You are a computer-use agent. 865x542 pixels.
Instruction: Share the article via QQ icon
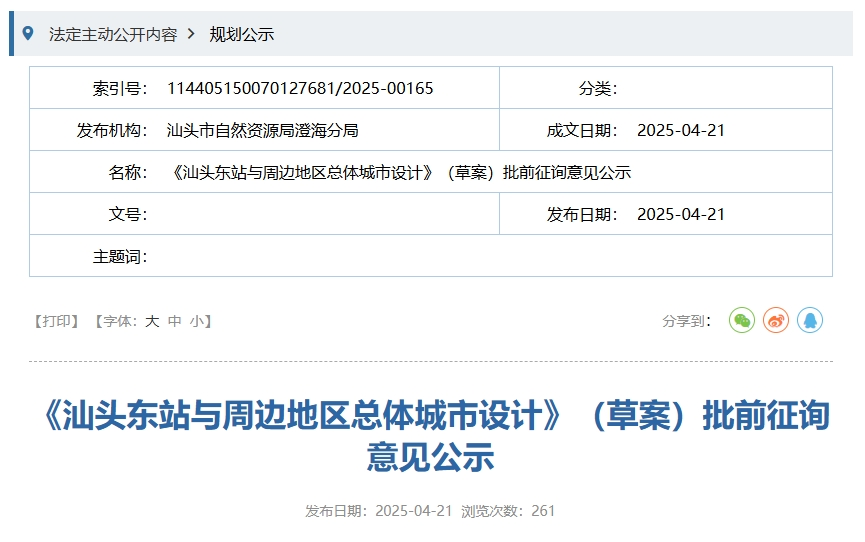(x=810, y=321)
